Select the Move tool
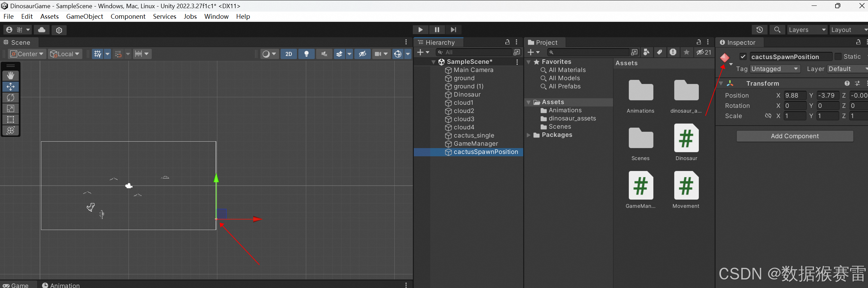 (x=11, y=87)
